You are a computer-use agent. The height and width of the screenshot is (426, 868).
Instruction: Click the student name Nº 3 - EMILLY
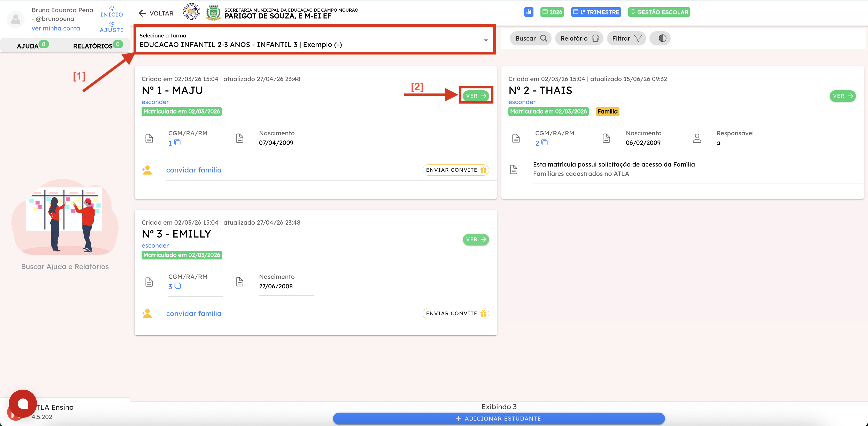pos(176,234)
